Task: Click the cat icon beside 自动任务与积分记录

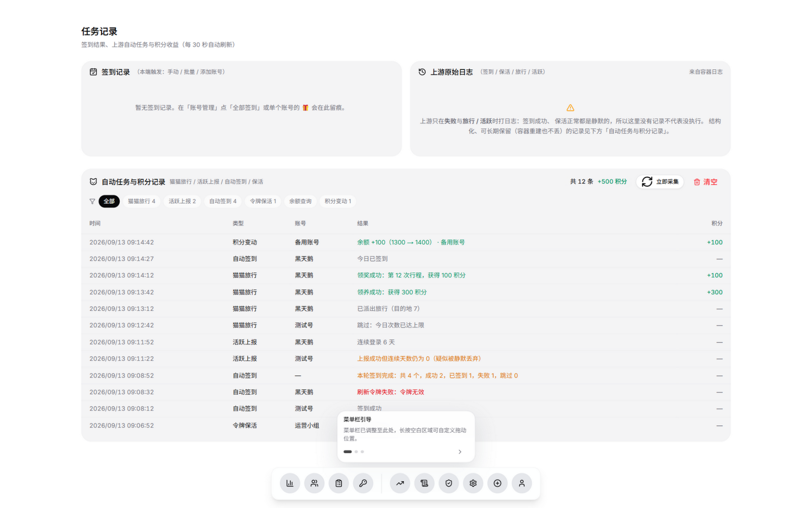Action: coord(93,182)
